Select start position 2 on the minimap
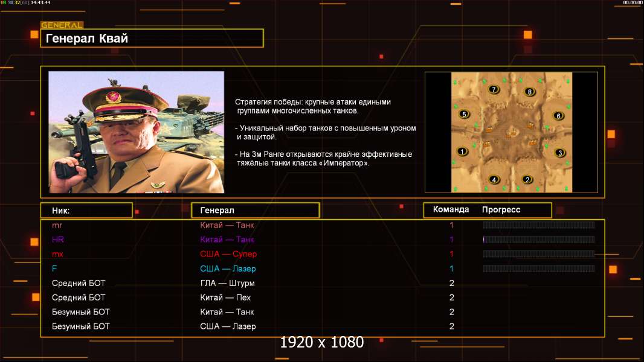This screenshot has height=362, width=644. pyautogui.click(x=527, y=179)
